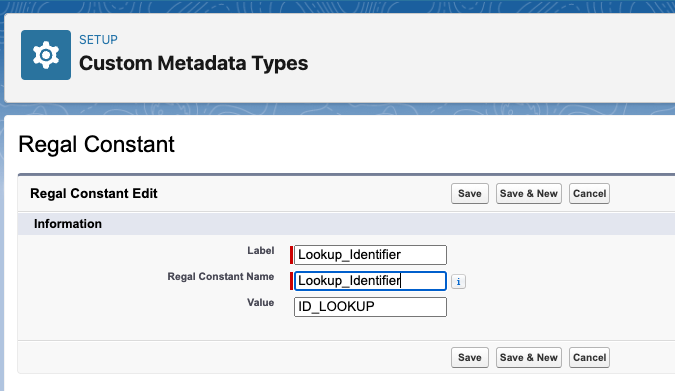Click the Regal Constant Edit title
The height and width of the screenshot is (391, 675).
point(94,194)
